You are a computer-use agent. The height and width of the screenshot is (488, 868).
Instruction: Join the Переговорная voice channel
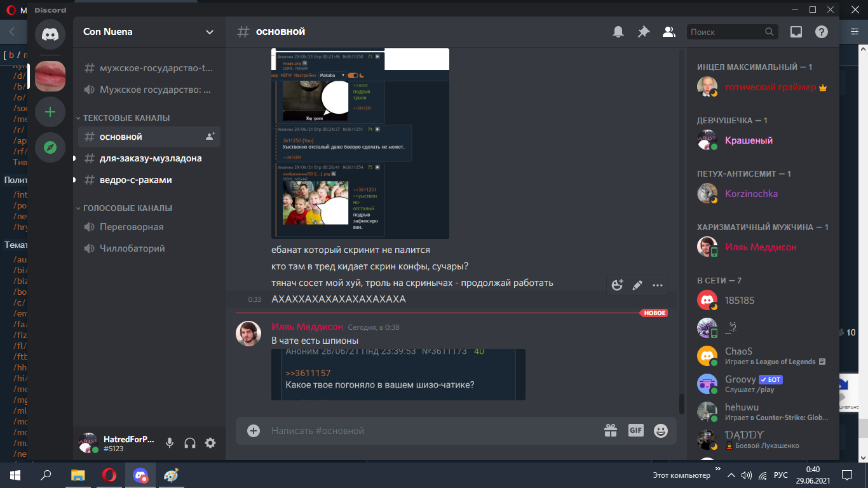(x=149, y=227)
